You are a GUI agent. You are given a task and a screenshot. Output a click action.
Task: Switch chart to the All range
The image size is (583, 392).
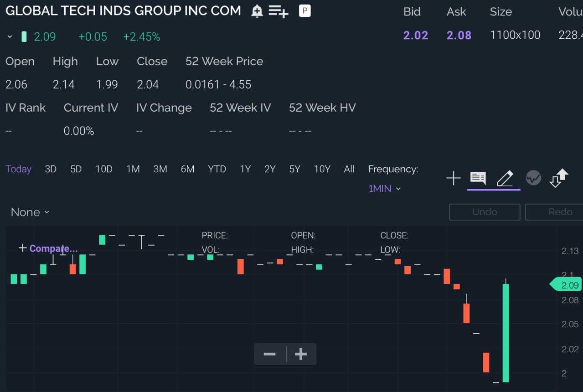[x=349, y=169]
